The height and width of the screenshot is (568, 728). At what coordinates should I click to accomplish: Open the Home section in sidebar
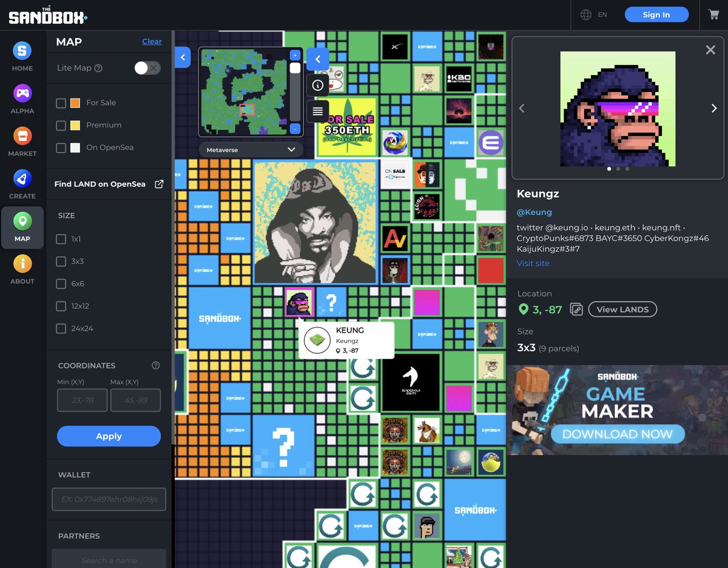tap(22, 56)
